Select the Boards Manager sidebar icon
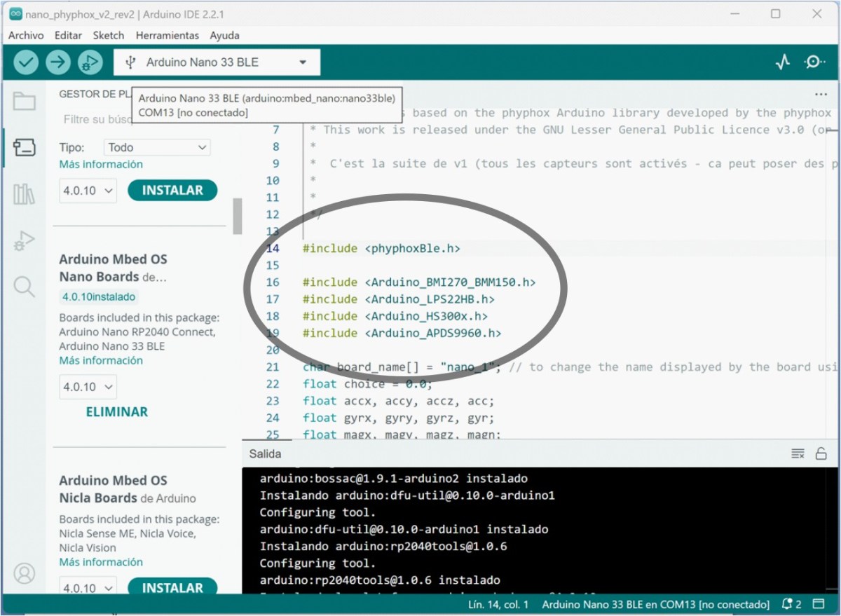841x616 pixels. pos(25,148)
